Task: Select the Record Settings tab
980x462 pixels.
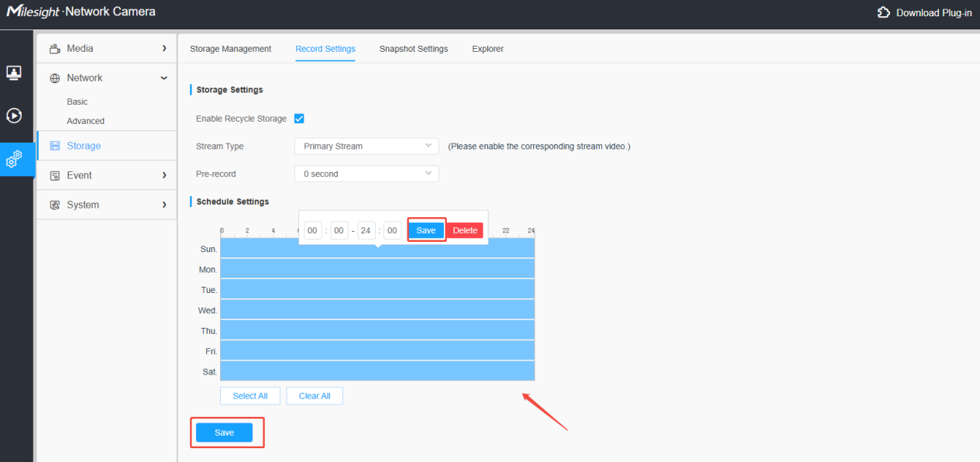Action: point(325,49)
